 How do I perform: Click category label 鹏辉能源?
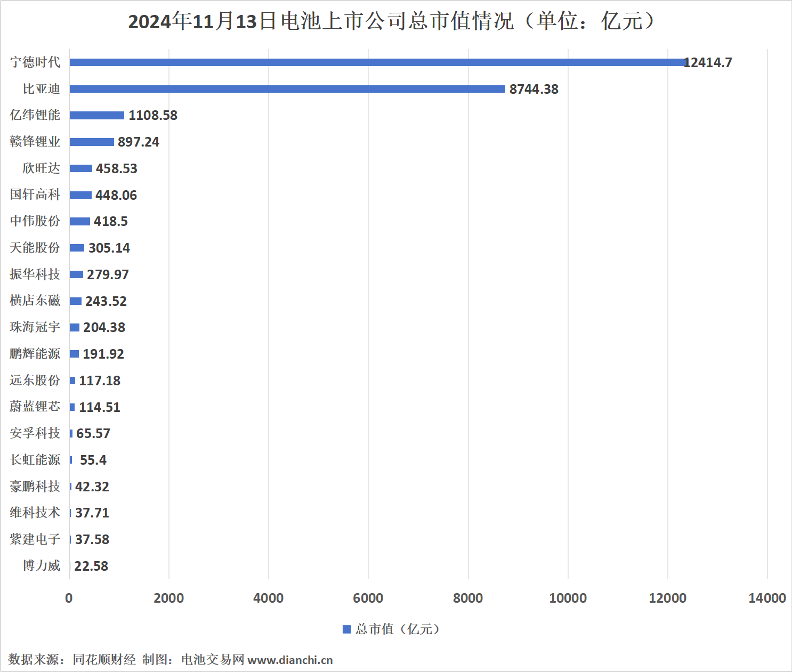pos(35,353)
